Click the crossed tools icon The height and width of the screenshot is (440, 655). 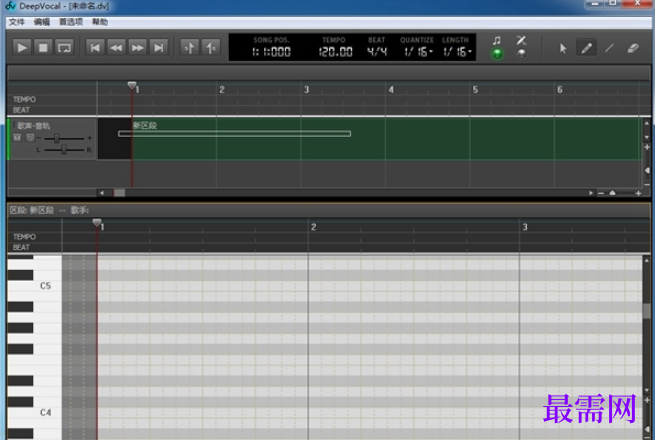coord(521,40)
